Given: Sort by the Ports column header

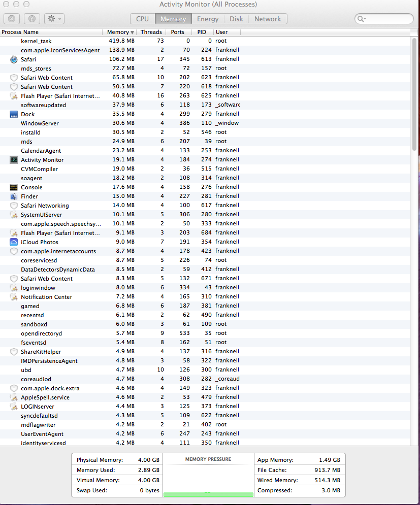Looking at the screenshot, I should click(x=178, y=32).
